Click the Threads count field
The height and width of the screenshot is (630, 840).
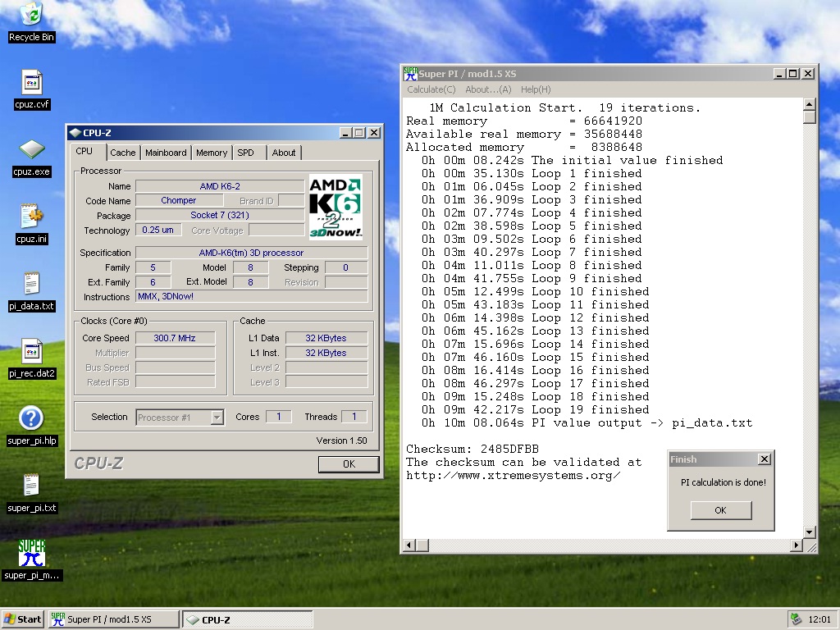click(x=354, y=417)
